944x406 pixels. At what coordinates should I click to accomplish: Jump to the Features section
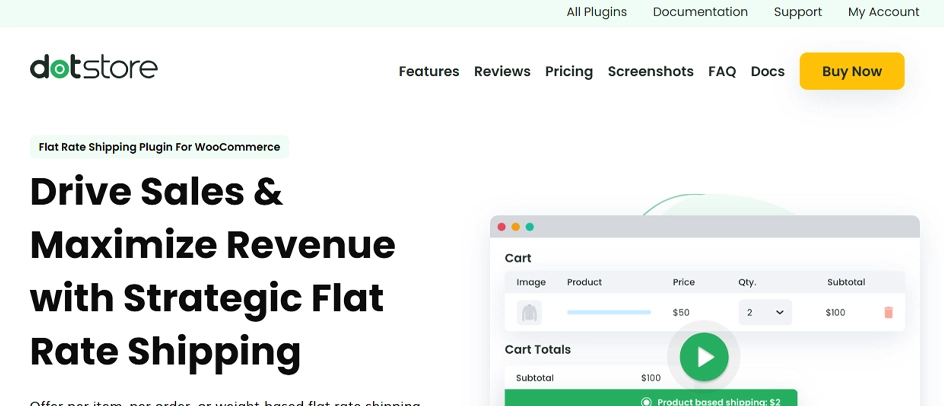(429, 71)
